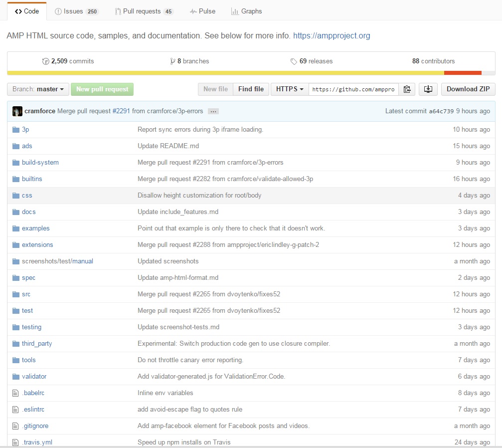Click the build-system folder icon
Viewport: 502px width, 448px height.
click(16, 163)
